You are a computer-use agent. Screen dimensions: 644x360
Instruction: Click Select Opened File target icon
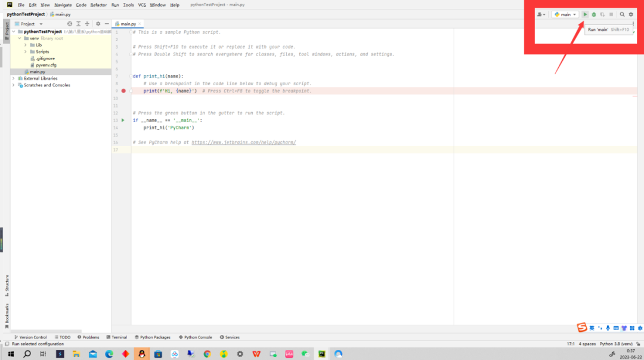click(x=69, y=24)
